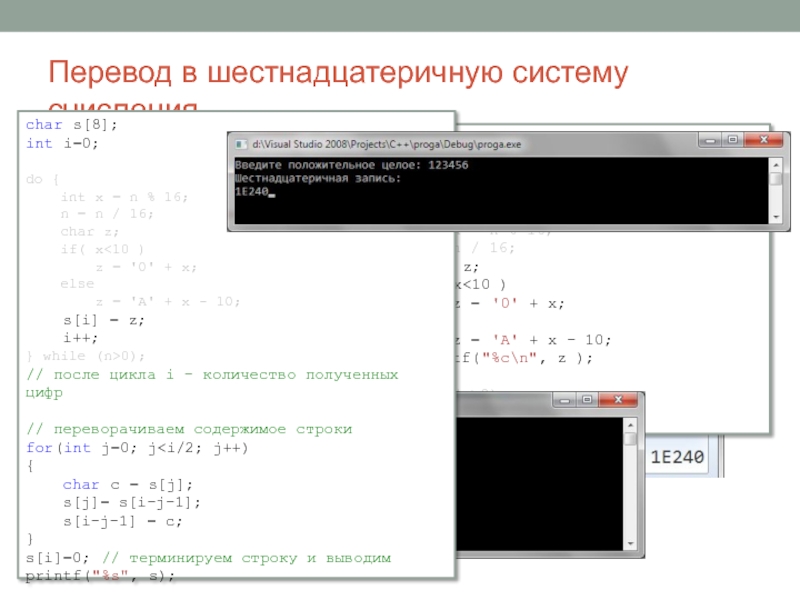Click the 'int i=0;' code line
Screen dimensions: 800x600
(x=62, y=143)
